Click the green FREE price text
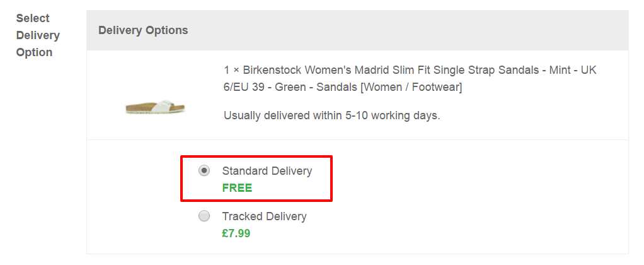 (x=237, y=188)
